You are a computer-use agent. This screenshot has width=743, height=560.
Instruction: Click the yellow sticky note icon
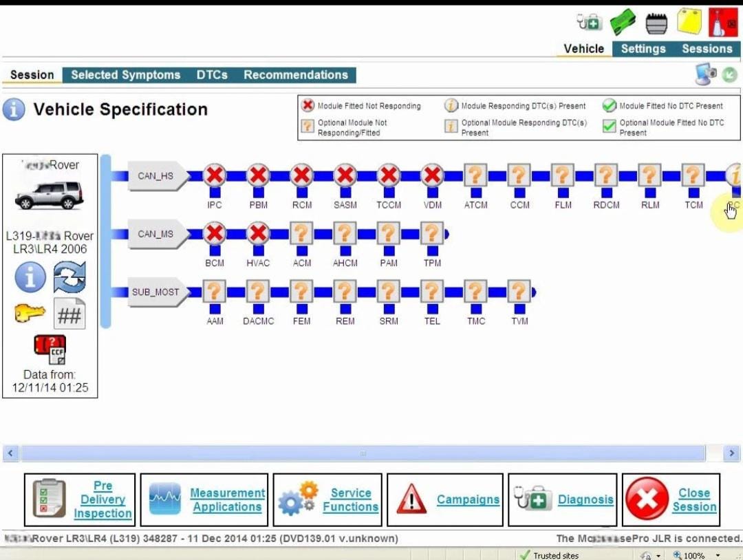click(x=689, y=23)
